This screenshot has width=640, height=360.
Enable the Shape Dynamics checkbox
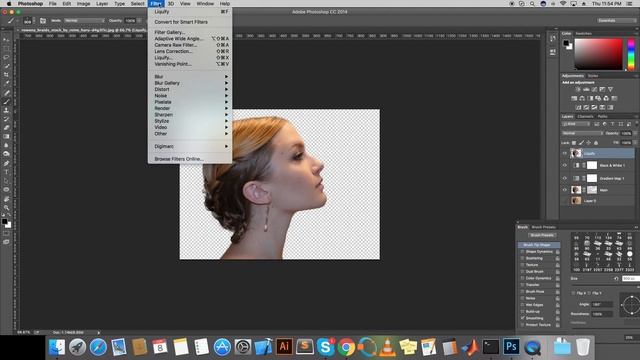(522, 251)
